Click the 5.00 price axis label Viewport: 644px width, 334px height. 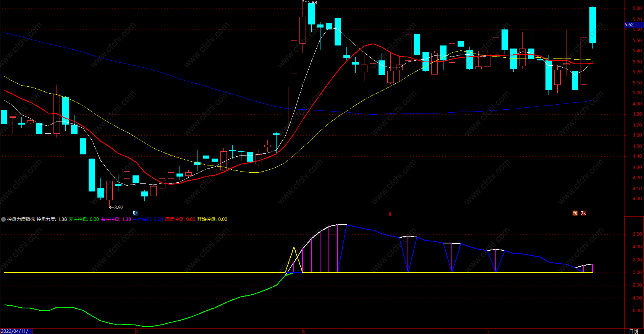click(x=637, y=93)
